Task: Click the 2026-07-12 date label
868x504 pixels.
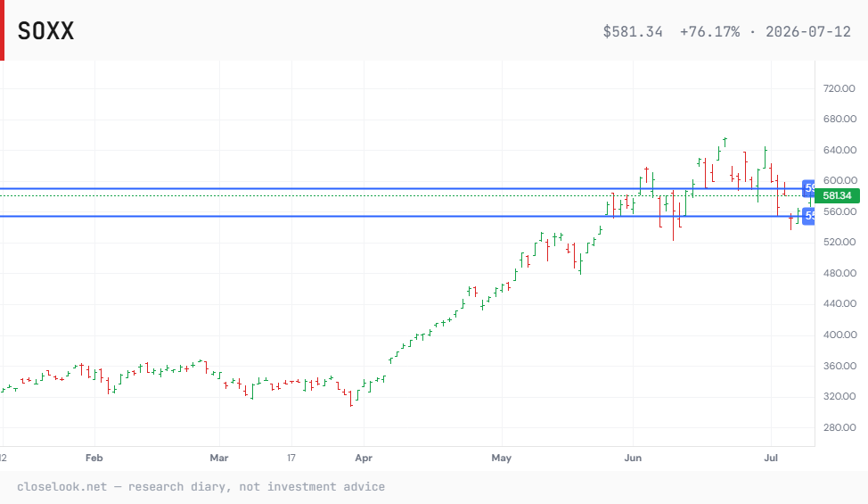Action: coord(808,31)
